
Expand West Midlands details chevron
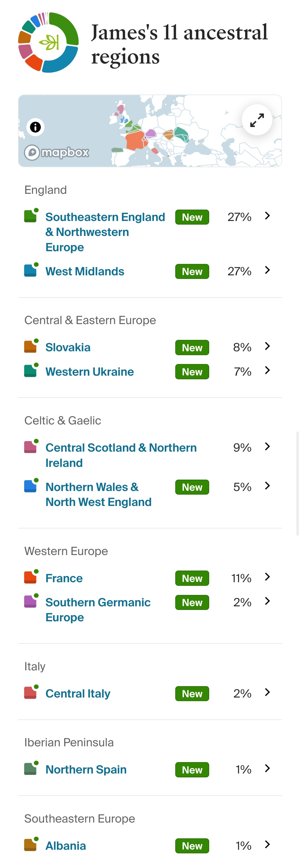[x=267, y=270]
